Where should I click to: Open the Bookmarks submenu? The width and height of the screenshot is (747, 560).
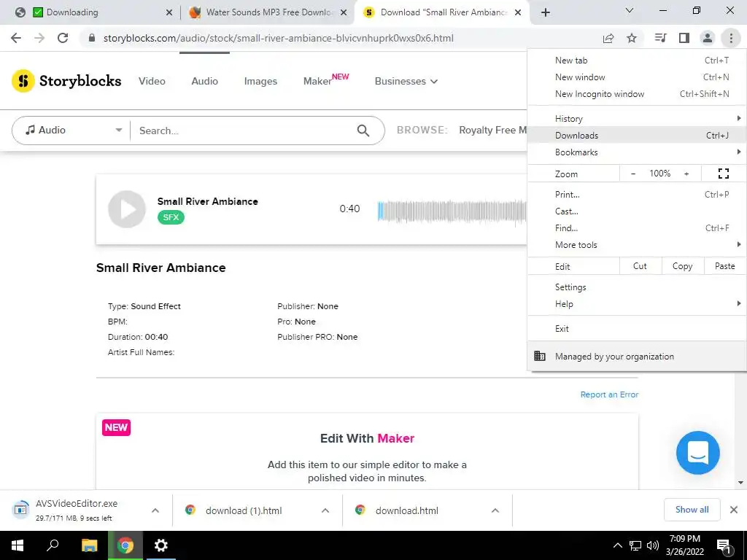pyautogui.click(x=636, y=152)
